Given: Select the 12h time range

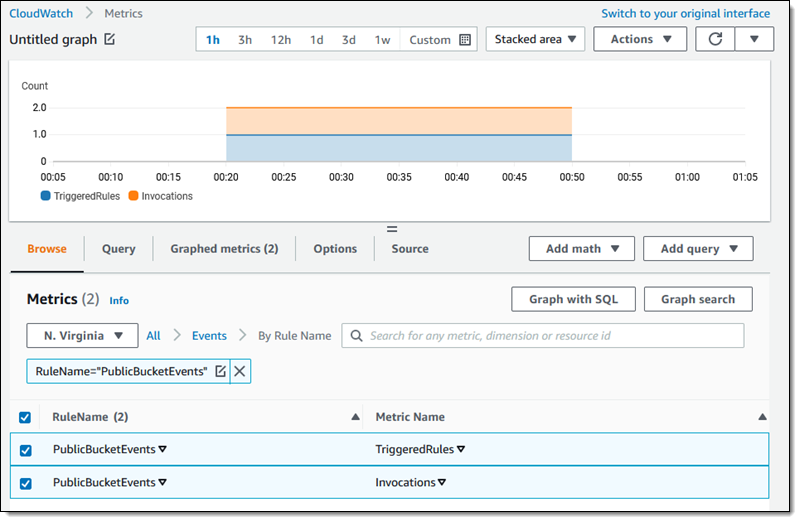Looking at the screenshot, I should point(281,40).
